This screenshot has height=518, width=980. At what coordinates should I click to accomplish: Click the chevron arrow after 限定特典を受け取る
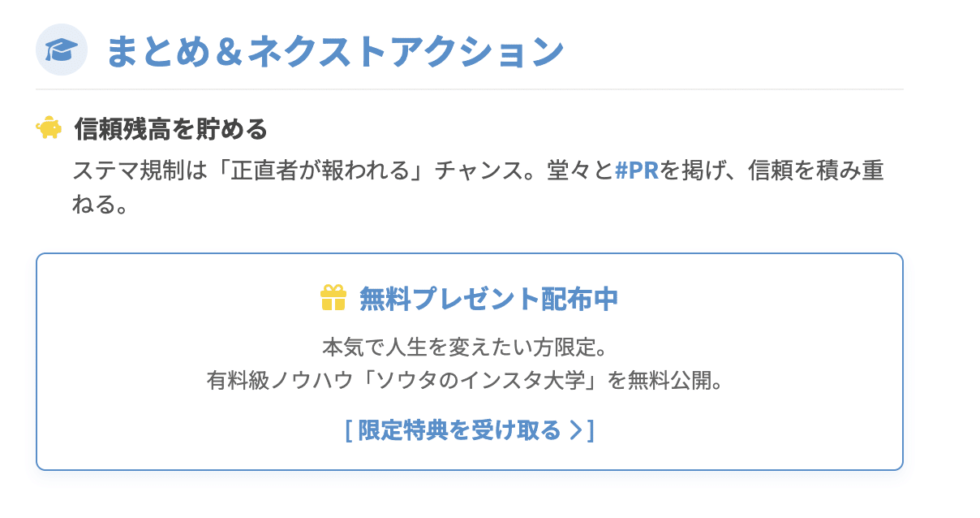(575, 430)
